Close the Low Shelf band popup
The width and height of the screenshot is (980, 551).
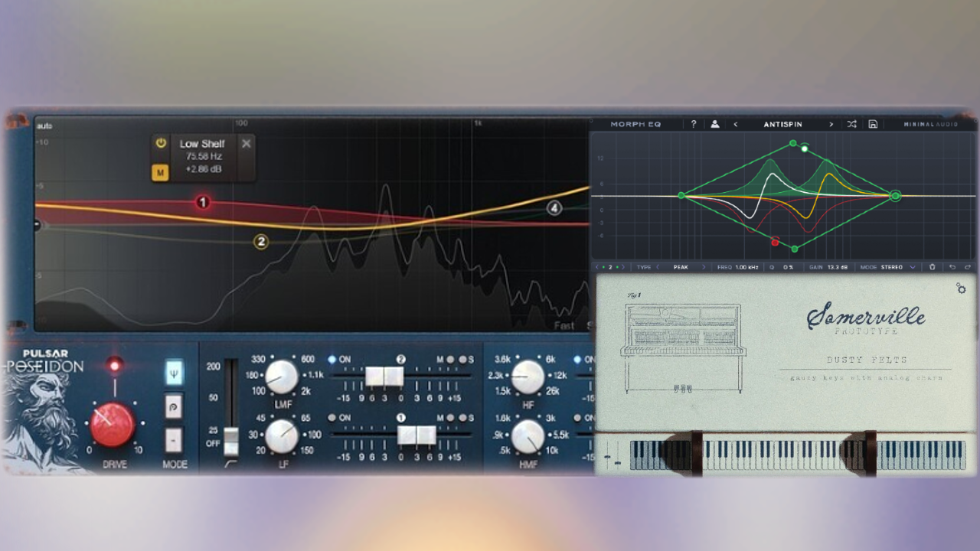246,143
